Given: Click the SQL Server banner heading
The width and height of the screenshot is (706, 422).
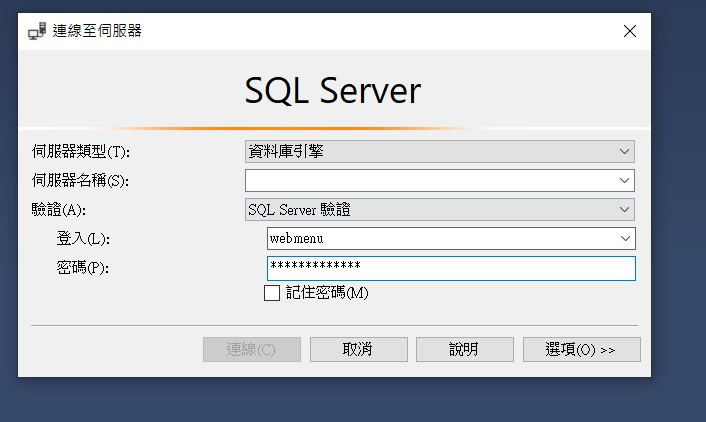Looking at the screenshot, I should (x=333, y=91).
